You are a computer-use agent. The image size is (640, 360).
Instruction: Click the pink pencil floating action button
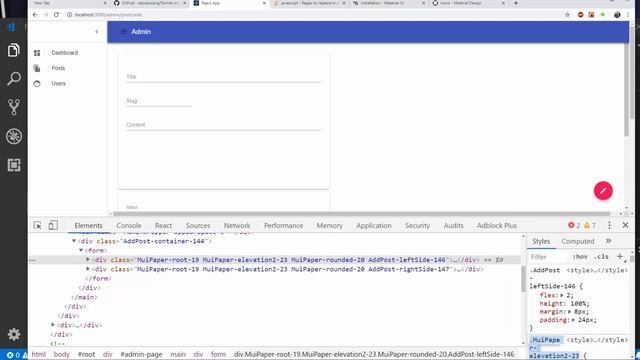[x=603, y=191]
